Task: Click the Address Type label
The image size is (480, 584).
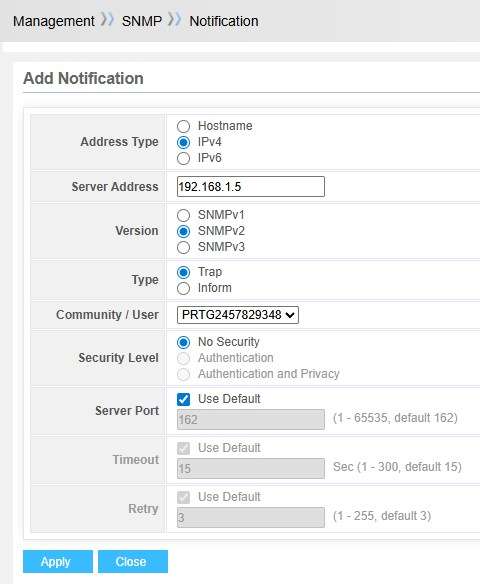Action: [120, 142]
